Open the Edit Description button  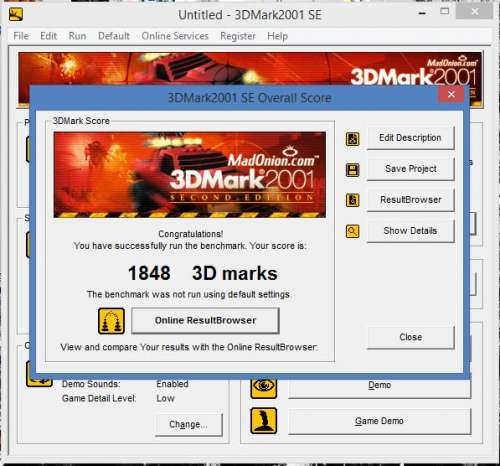tap(410, 138)
